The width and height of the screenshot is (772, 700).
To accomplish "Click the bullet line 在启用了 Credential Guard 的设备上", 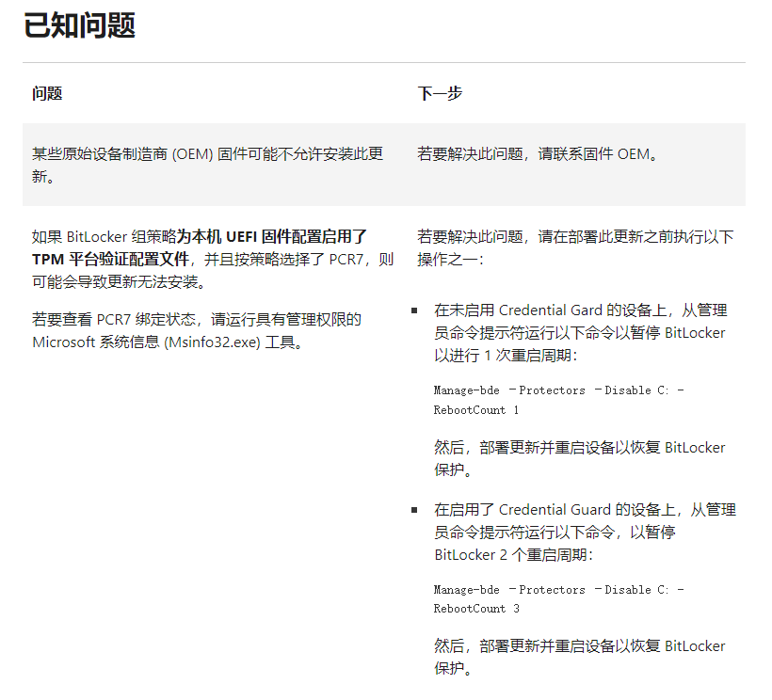I will click(585, 509).
